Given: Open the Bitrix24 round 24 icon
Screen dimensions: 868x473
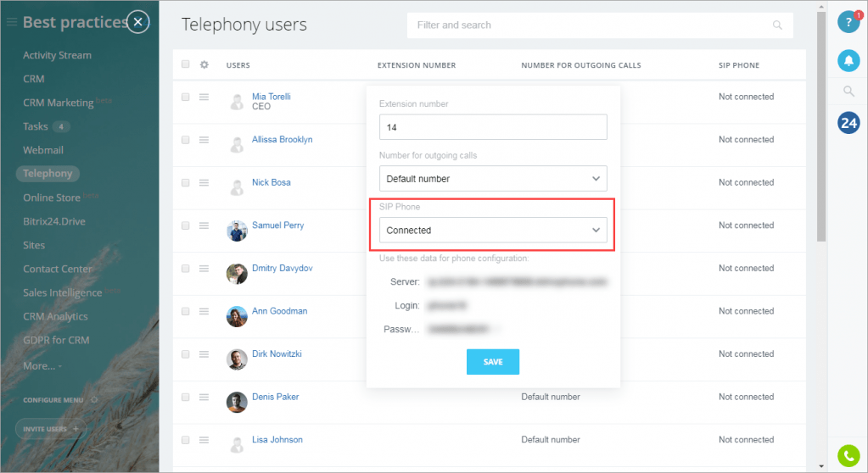Looking at the screenshot, I should (x=848, y=123).
